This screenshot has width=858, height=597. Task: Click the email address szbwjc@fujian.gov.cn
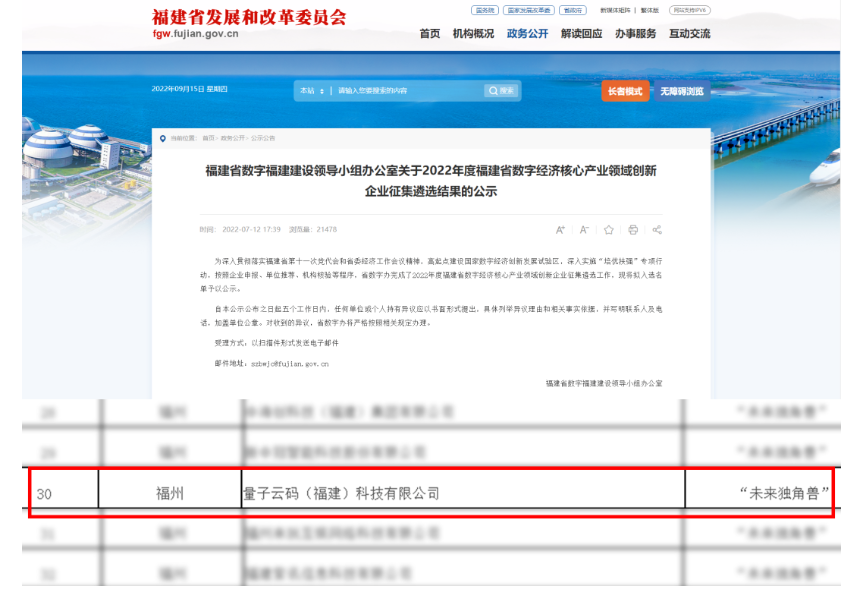click(290, 364)
